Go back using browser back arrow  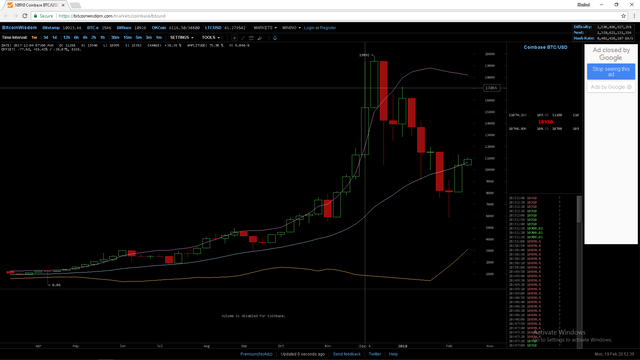(6, 16)
